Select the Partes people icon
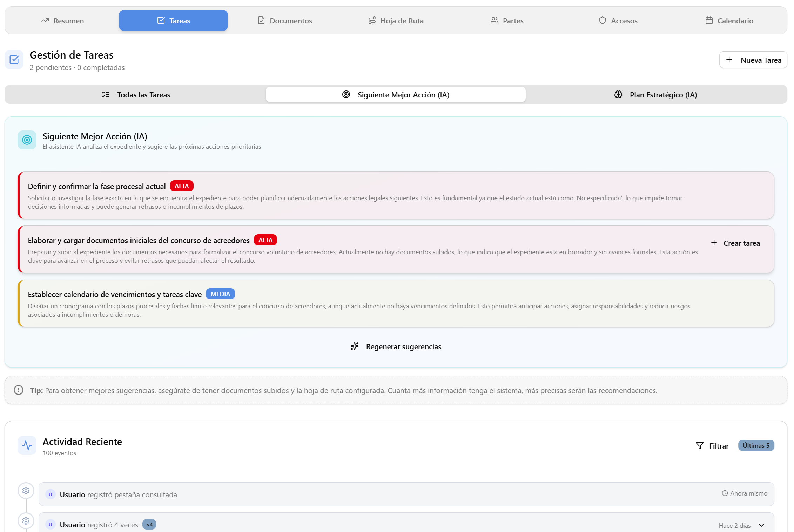794x532 pixels. click(494, 20)
